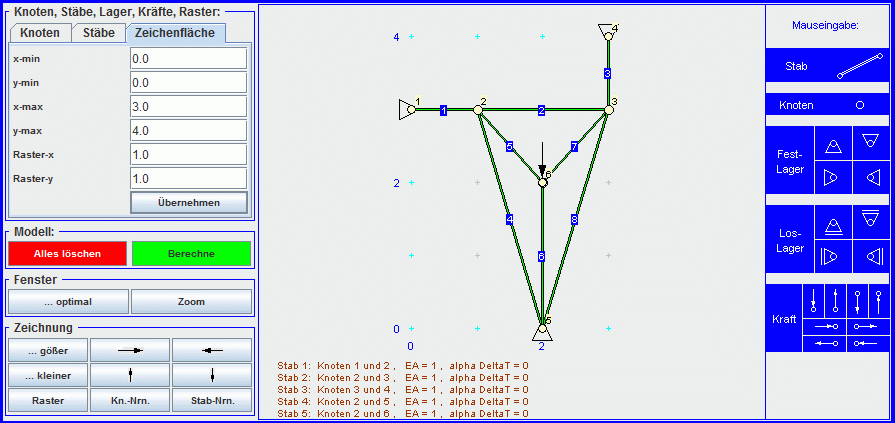Open the Knoten tab in the left panel
The image size is (895, 423).
coord(40,33)
